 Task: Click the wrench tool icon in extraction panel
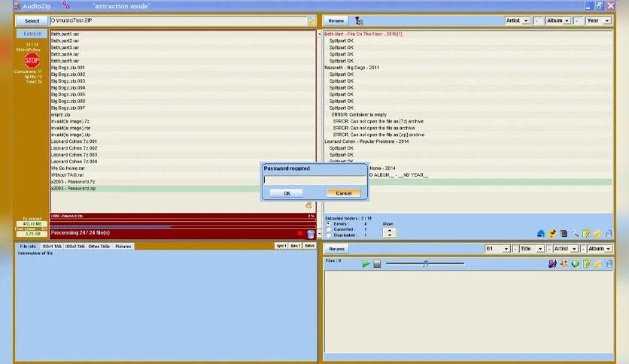point(575,233)
